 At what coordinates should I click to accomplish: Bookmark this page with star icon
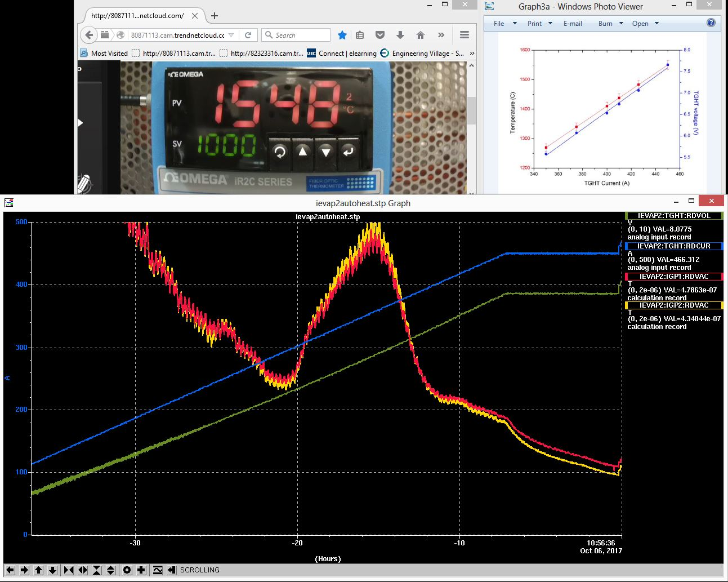click(x=342, y=35)
